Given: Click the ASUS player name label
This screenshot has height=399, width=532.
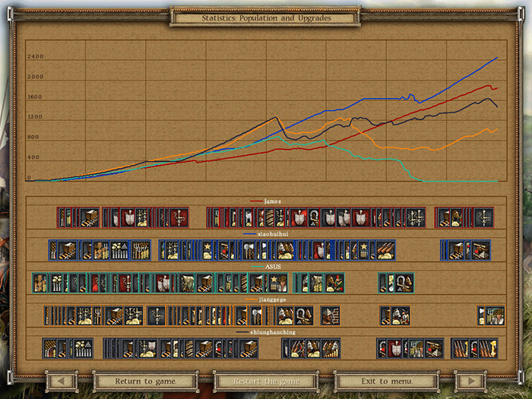Looking at the screenshot, I should (273, 267).
